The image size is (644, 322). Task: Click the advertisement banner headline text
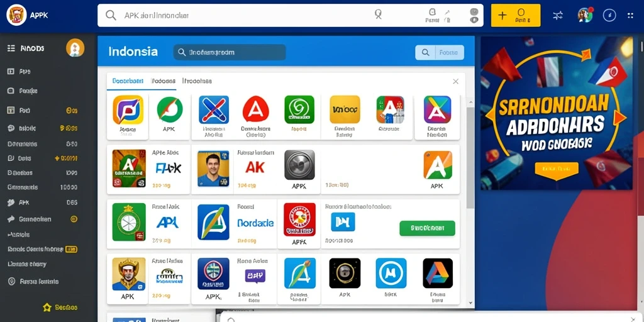click(555, 124)
